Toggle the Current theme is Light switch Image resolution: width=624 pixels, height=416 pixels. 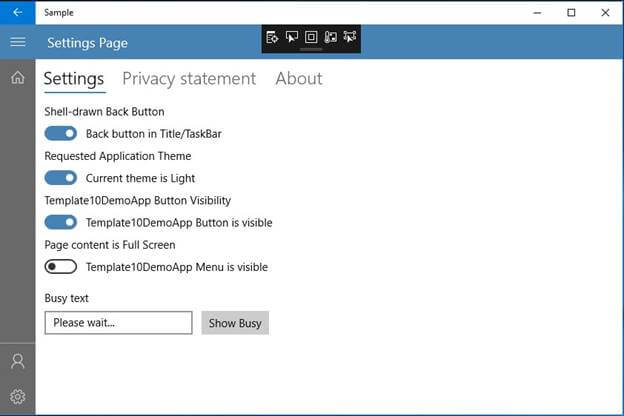[x=60, y=178]
